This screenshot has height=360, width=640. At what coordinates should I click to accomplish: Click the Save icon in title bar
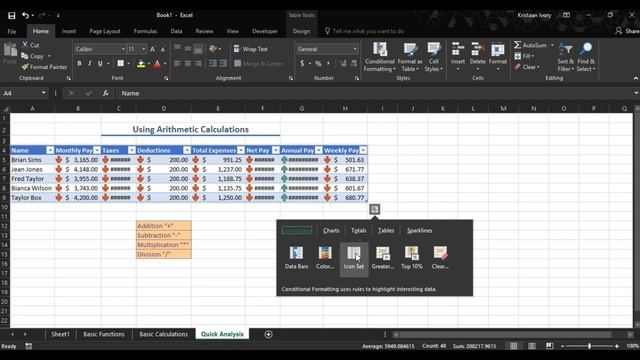pos(11,16)
